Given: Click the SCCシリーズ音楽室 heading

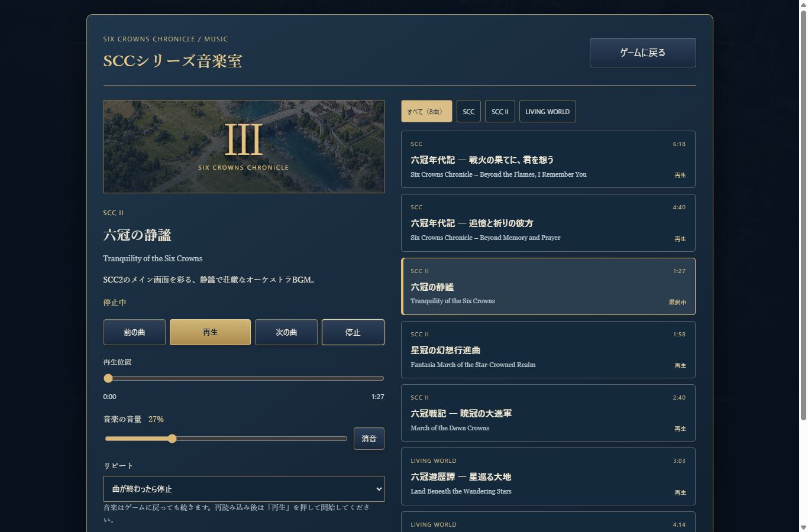Looking at the screenshot, I should click(x=173, y=61).
